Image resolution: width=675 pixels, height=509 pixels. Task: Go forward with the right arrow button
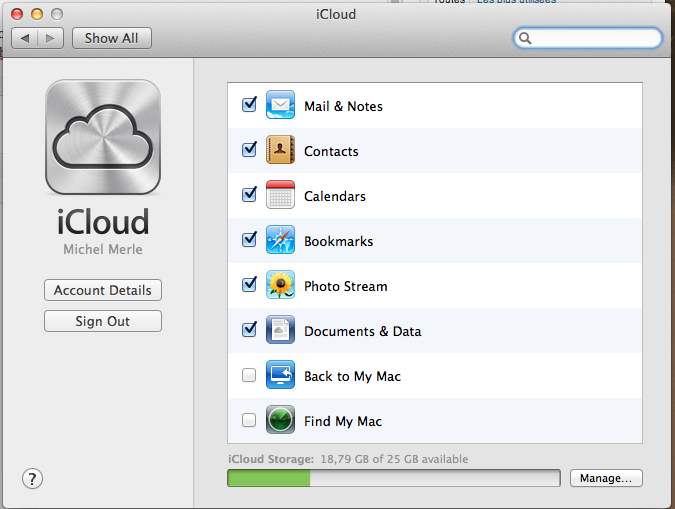tap(50, 38)
